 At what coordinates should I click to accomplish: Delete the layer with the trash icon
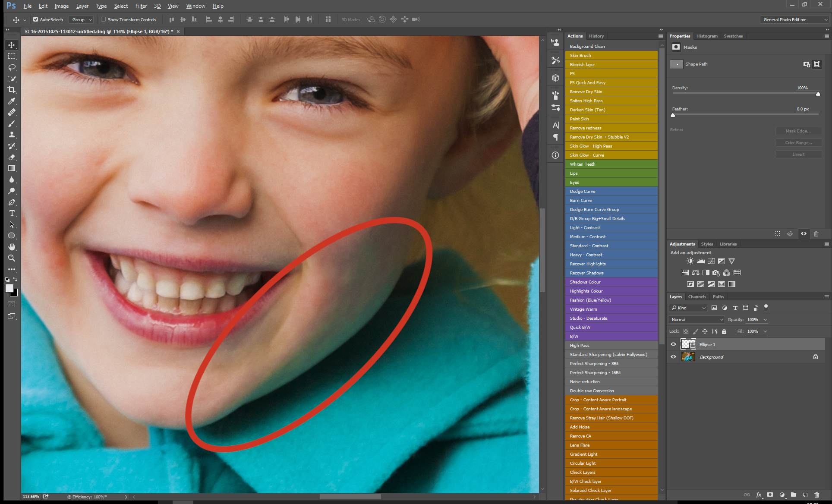click(x=816, y=495)
